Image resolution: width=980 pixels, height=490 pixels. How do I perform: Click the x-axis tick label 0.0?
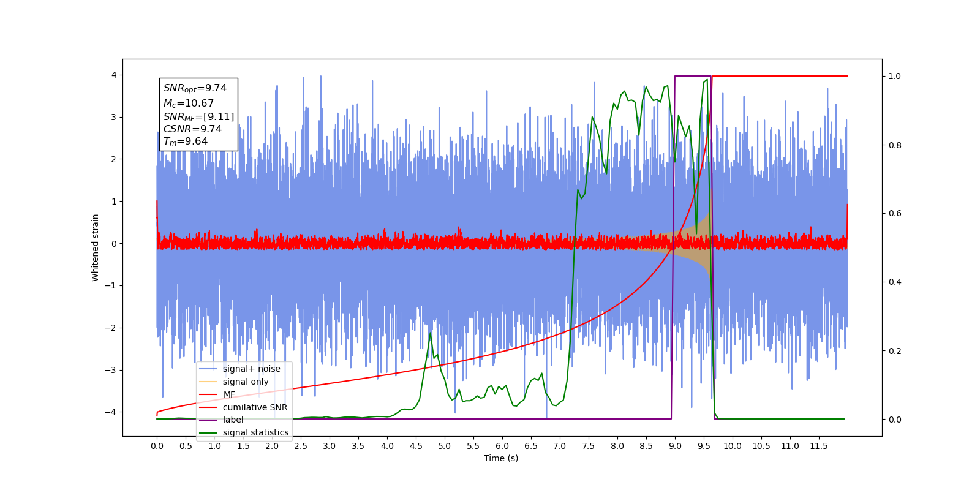(157, 446)
